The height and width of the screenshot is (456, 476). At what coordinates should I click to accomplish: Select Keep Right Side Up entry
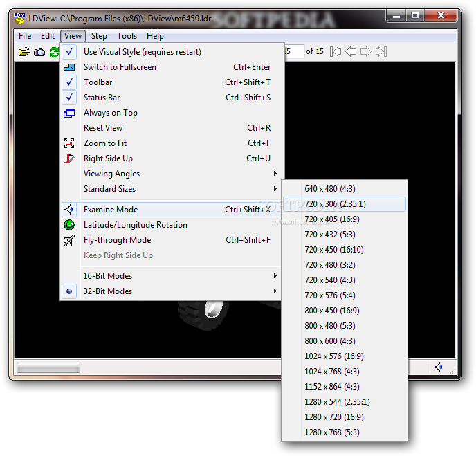coord(172,255)
